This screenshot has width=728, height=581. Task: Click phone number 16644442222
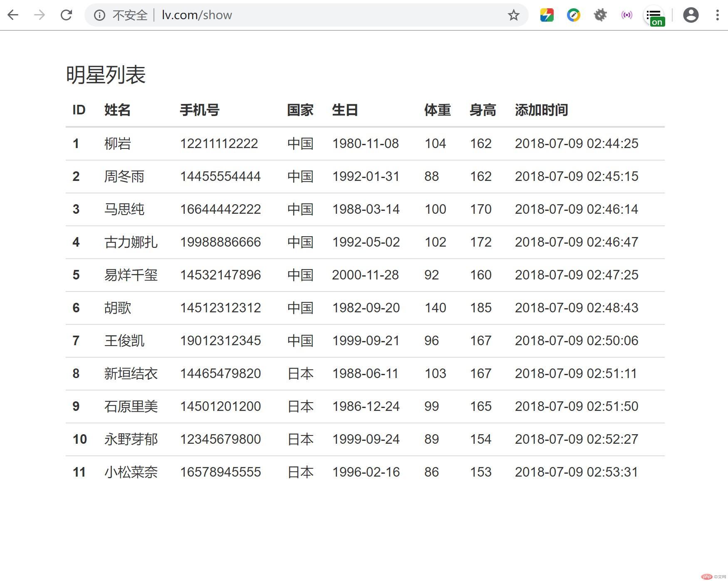pyautogui.click(x=220, y=209)
